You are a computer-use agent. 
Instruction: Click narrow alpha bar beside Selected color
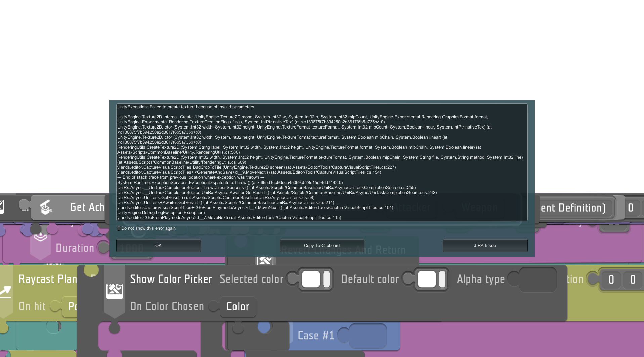point(326,279)
